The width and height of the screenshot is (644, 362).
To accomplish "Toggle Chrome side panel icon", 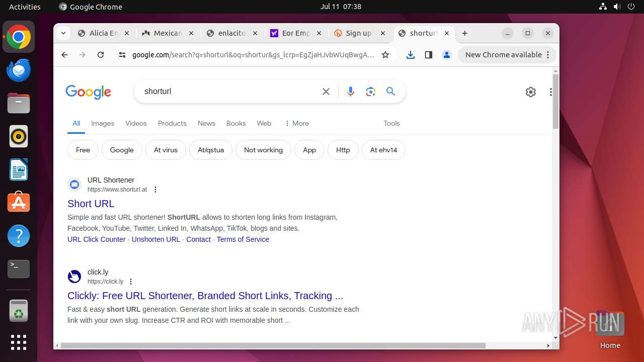I will point(429,55).
